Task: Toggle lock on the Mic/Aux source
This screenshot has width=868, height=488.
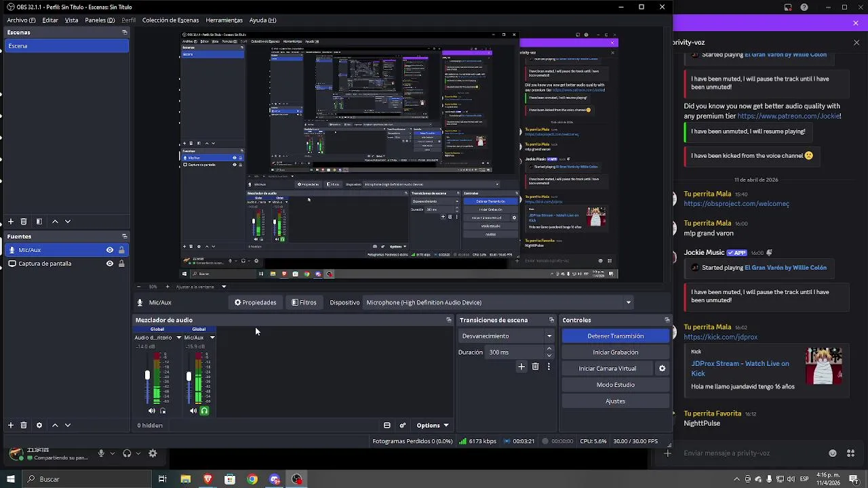Action: (121, 250)
